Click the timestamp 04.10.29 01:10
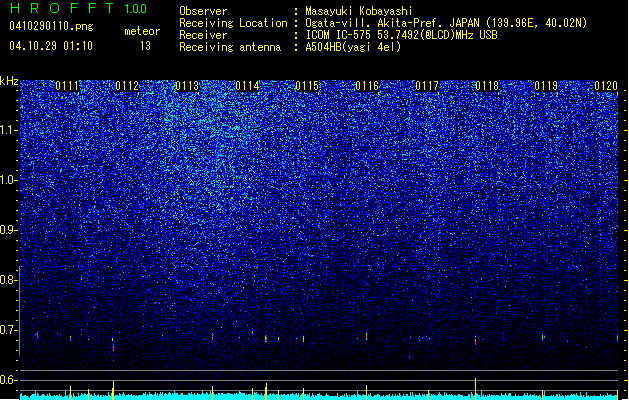This screenshot has width=629, height=400. coord(51,46)
